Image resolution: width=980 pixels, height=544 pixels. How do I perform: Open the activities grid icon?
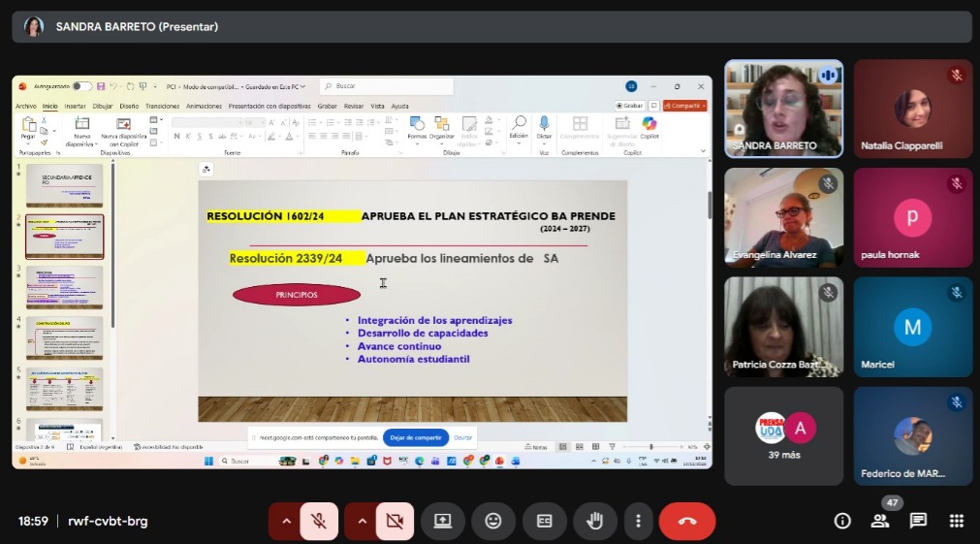point(956,521)
